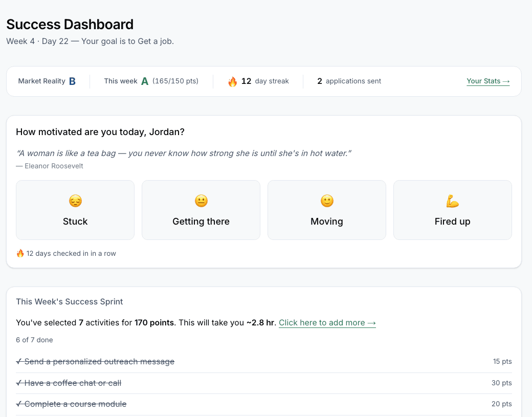Click the smiling face emoji on Moving
The width and height of the screenshot is (532, 417).
point(327,201)
